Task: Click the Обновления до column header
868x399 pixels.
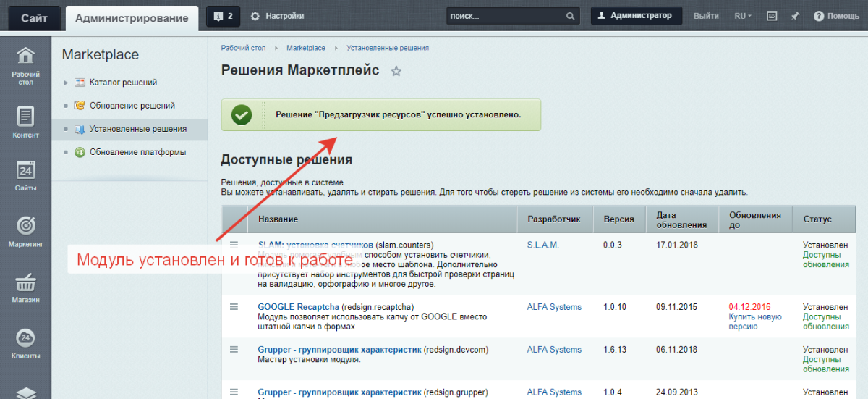Action: (755, 219)
